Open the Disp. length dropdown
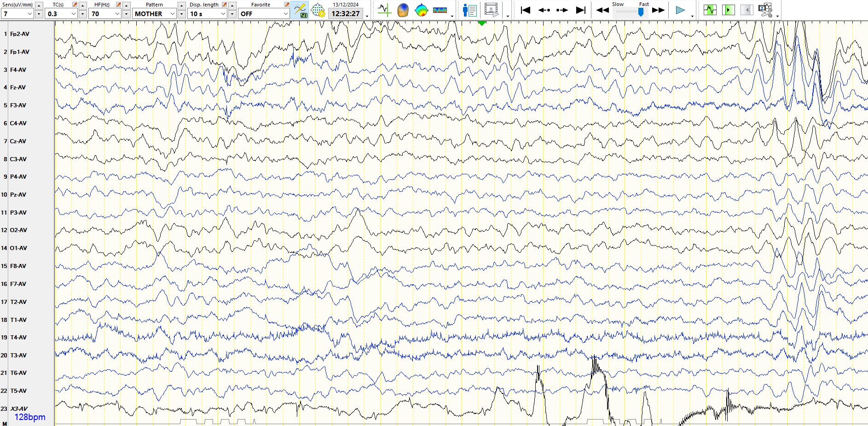 208,14
